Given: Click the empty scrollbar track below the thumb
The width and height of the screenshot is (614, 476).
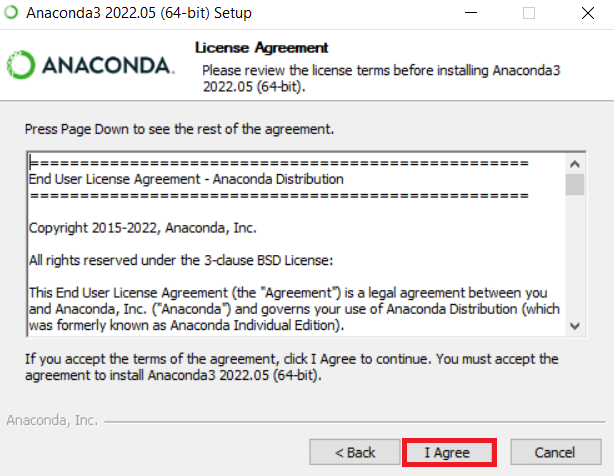Looking at the screenshot, I should [575, 260].
